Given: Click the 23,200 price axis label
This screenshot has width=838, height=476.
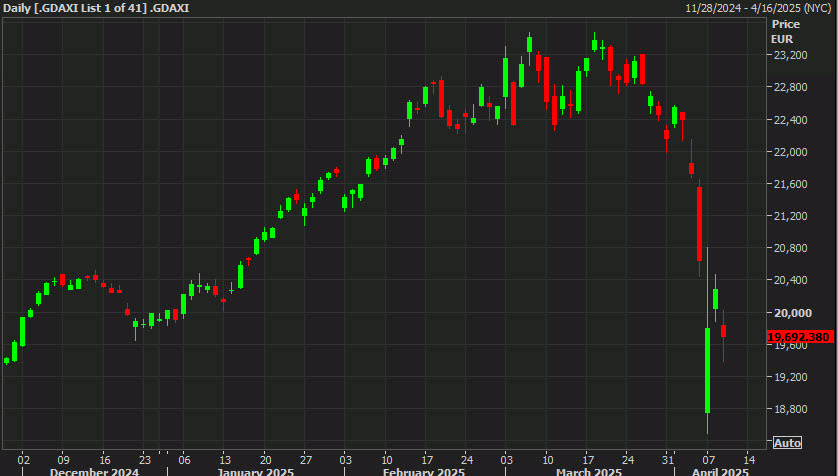Looking at the screenshot, I should (790, 55).
